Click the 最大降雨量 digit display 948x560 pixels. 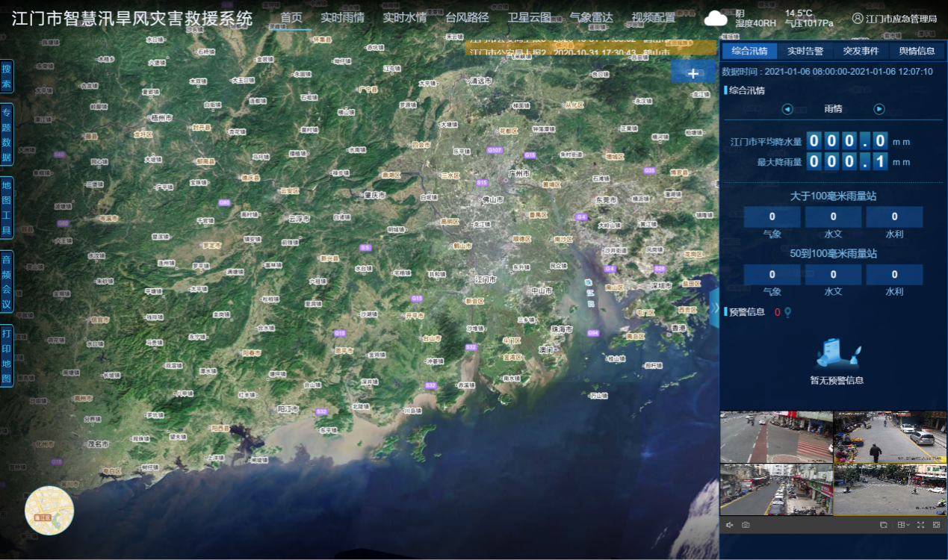click(x=847, y=161)
